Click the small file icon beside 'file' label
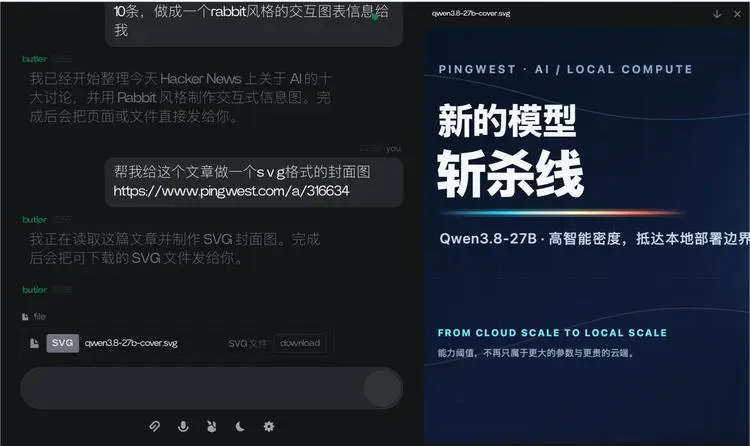The width and height of the screenshot is (750, 446). click(x=25, y=317)
